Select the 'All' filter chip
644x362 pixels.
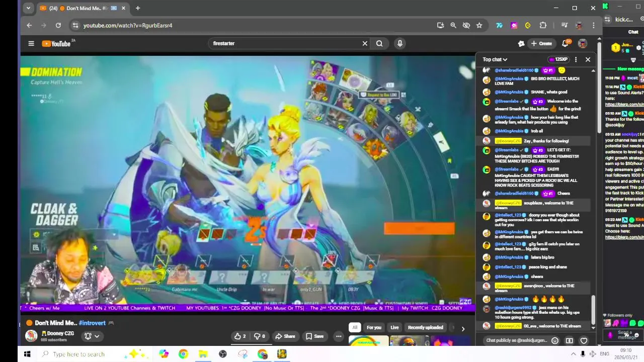pos(355,327)
